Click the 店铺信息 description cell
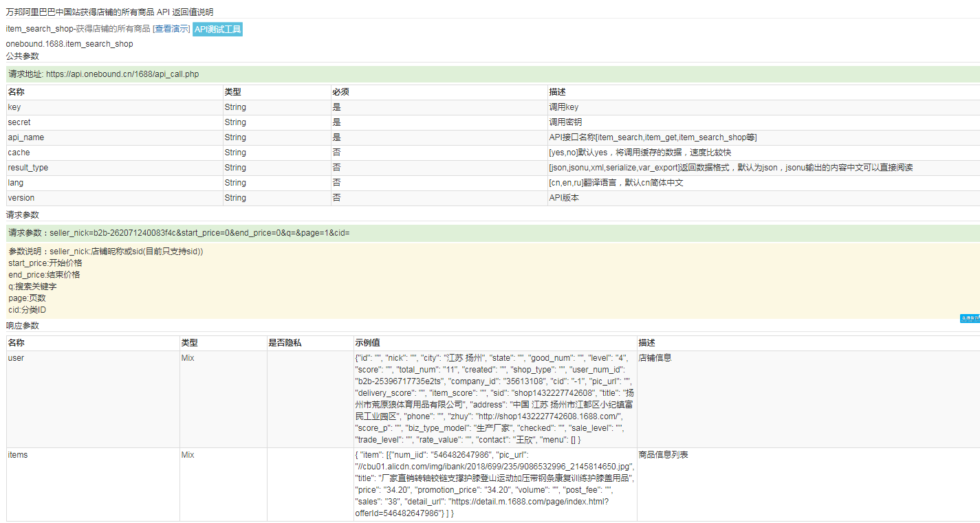The height and width of the screenshot is (523, 980). coord(809,399)
